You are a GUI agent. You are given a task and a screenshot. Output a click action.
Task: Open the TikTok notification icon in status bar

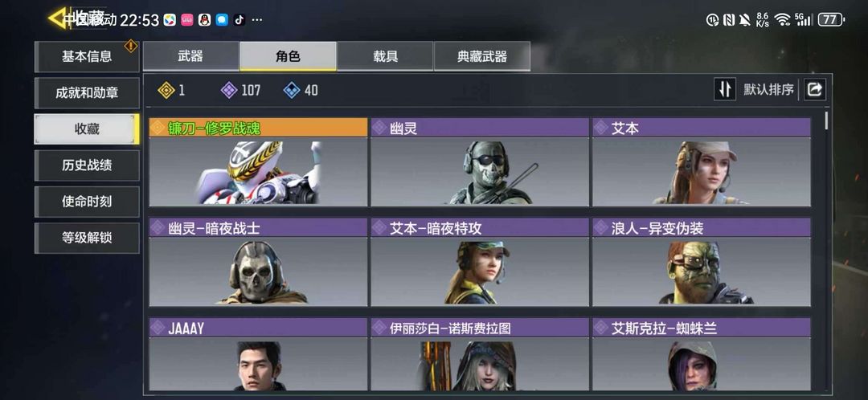tap(240, 20)
